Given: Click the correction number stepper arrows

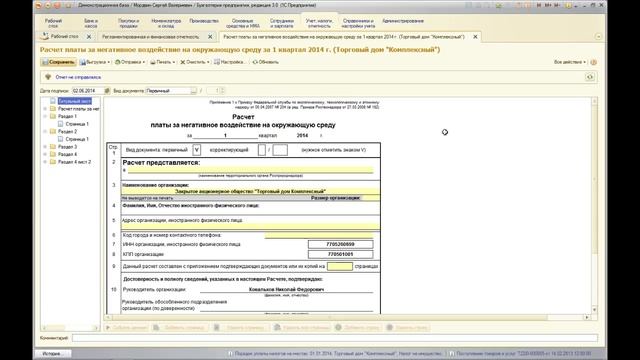Looking at the screenshot, I should 222,91.
